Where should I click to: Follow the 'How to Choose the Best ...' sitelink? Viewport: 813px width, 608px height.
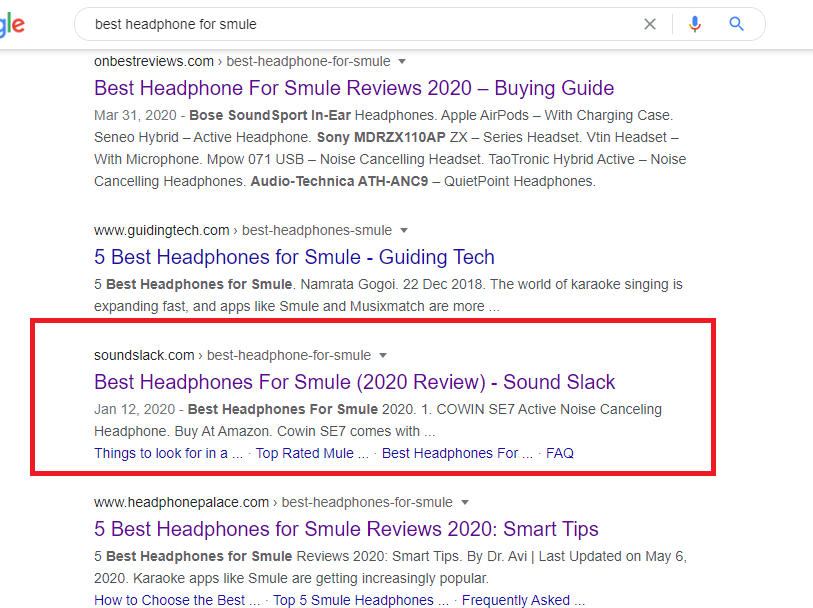click(x=177, y=600)
